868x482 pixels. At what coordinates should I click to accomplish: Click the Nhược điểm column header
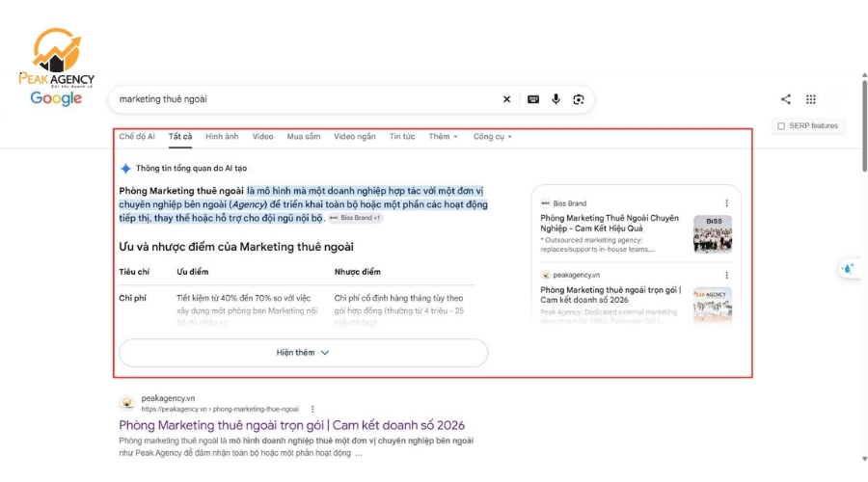357,272
